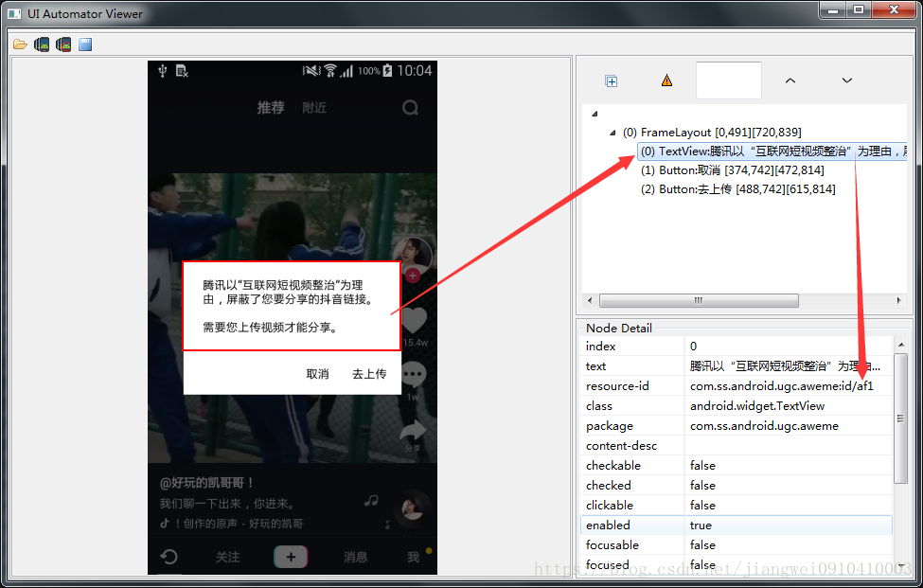Open a saved screenshot via folder icon
The width and height of the screenshot is (923, 588).
tap(20, 45)
